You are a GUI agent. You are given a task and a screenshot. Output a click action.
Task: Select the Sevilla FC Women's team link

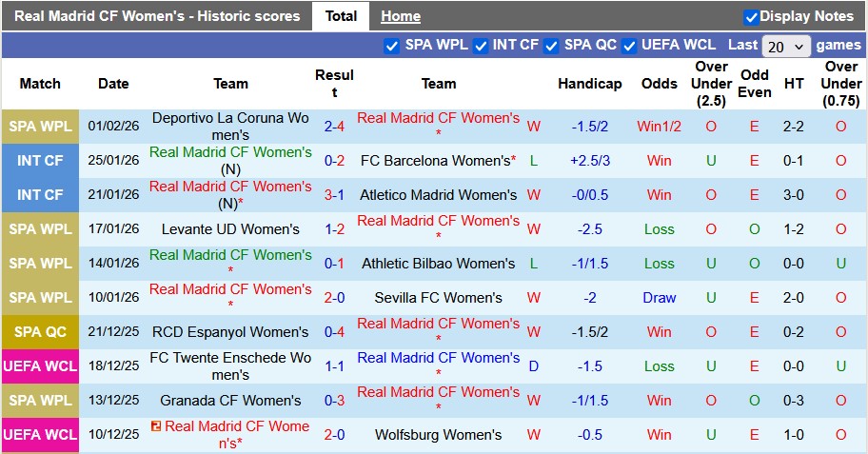(438, 298)
